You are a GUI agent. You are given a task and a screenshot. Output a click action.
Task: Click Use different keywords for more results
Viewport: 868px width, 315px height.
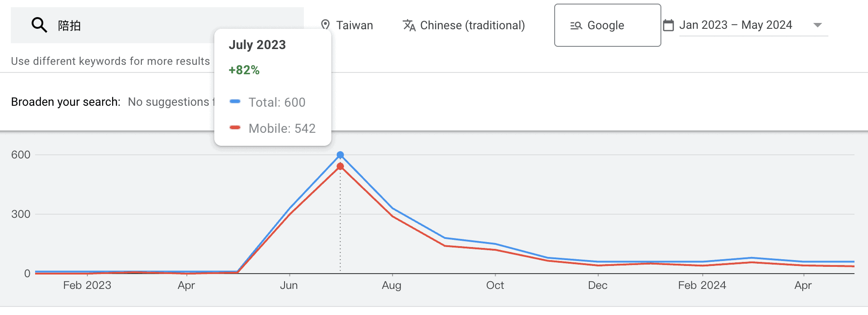pos(110,61)
